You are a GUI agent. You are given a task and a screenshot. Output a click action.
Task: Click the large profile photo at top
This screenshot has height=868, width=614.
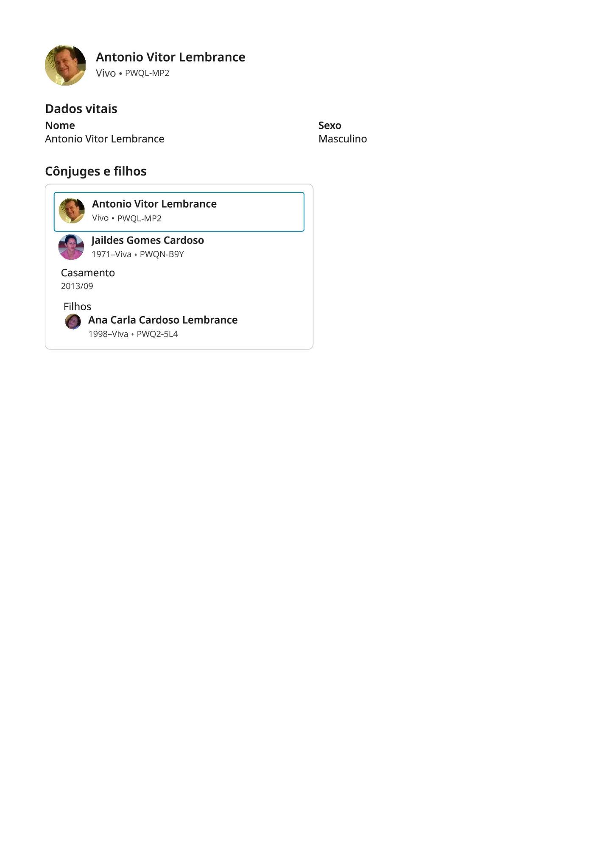[x=65, y=65]
